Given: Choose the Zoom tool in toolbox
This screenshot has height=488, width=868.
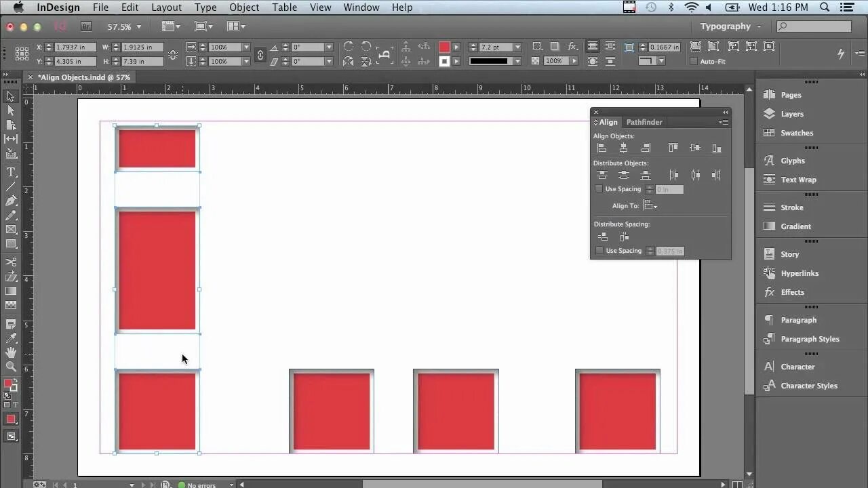Looking at the screenshot, I should coord(11,367).
